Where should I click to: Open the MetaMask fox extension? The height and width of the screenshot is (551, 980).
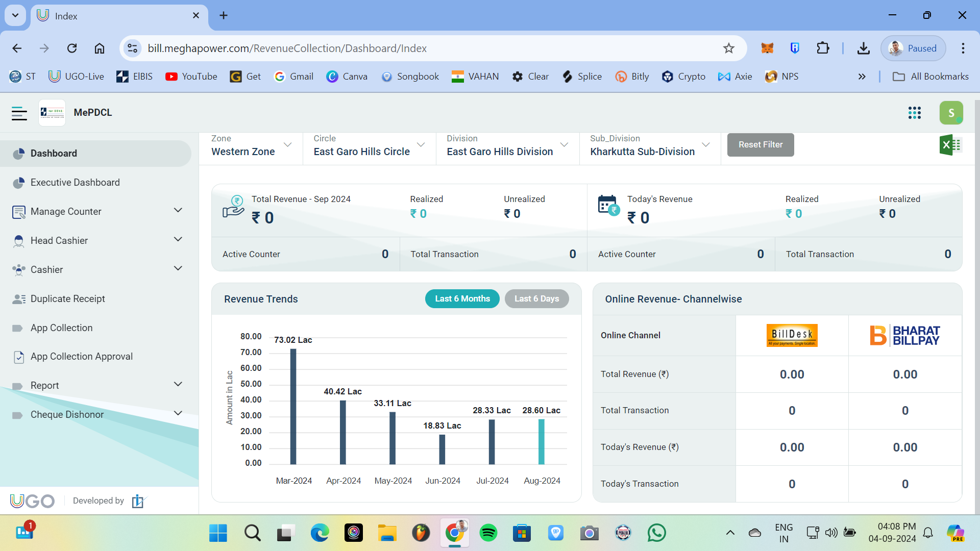[x=767, y=48]
